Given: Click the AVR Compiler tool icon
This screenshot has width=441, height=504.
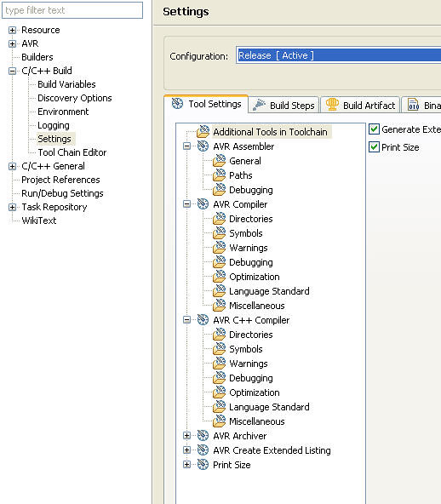Looking at the screenshot, I should click(203, 204).
